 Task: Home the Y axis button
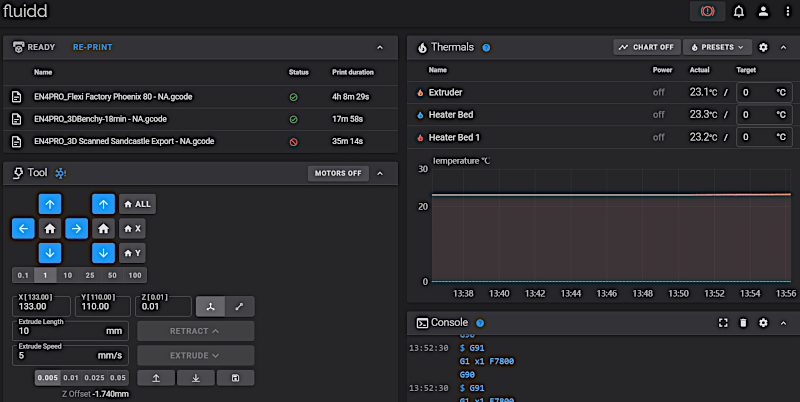133,253
